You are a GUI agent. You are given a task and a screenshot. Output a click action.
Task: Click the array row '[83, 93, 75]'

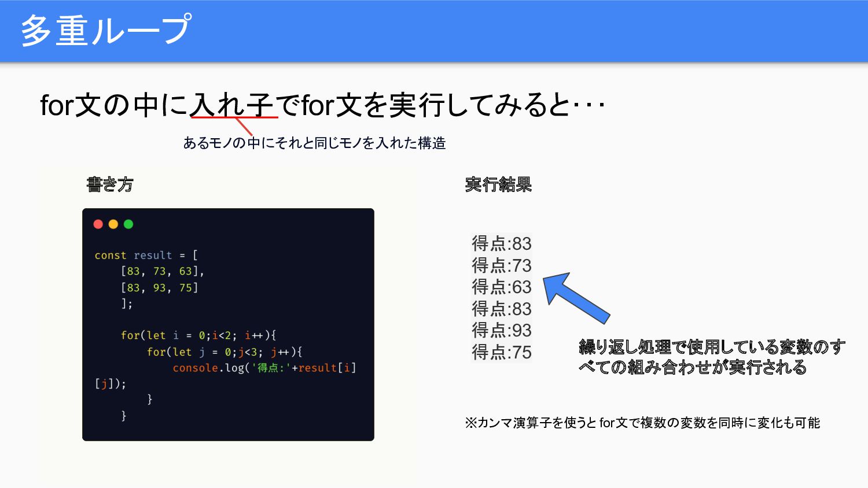(160, 287)
